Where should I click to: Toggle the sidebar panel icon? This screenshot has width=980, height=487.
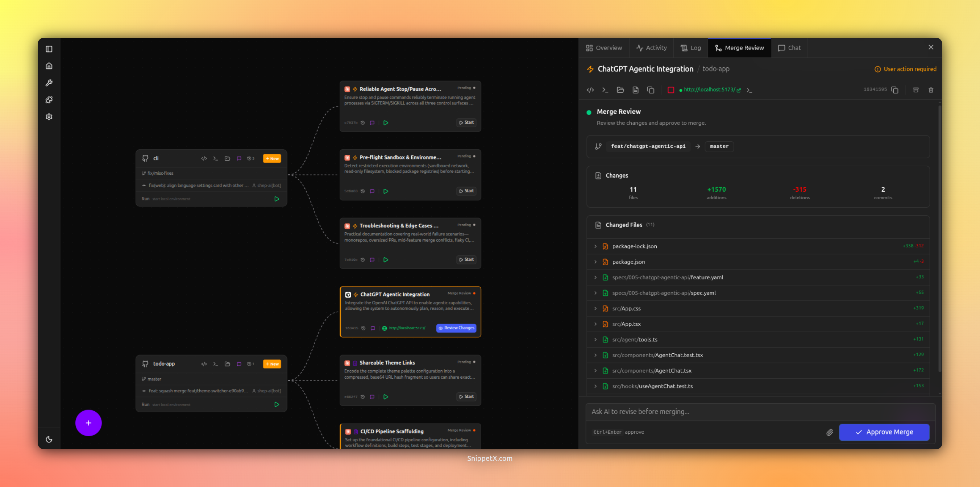pos(49,49)
